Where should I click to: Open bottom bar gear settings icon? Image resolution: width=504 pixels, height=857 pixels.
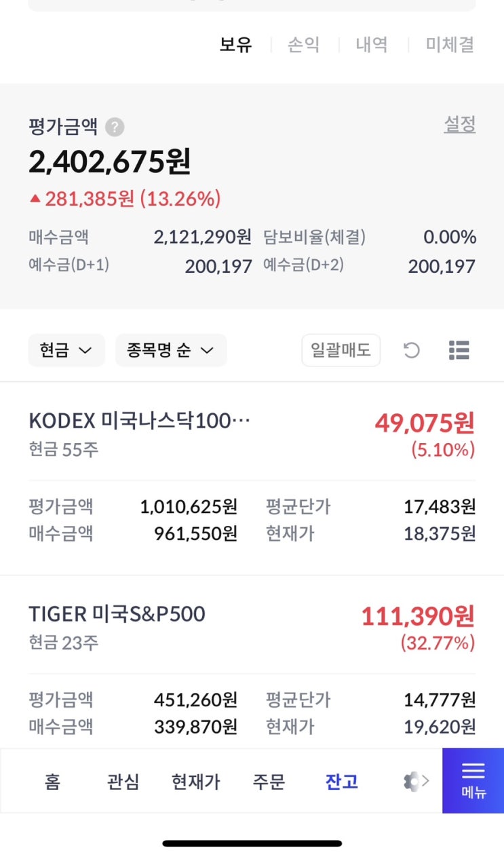[412, 782]
